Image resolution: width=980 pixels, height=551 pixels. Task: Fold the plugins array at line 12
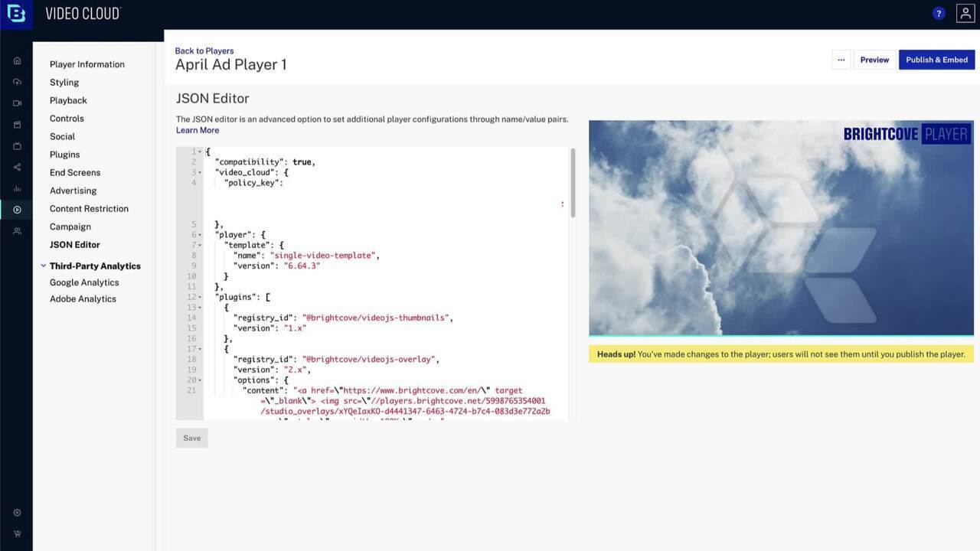point(200,297)
